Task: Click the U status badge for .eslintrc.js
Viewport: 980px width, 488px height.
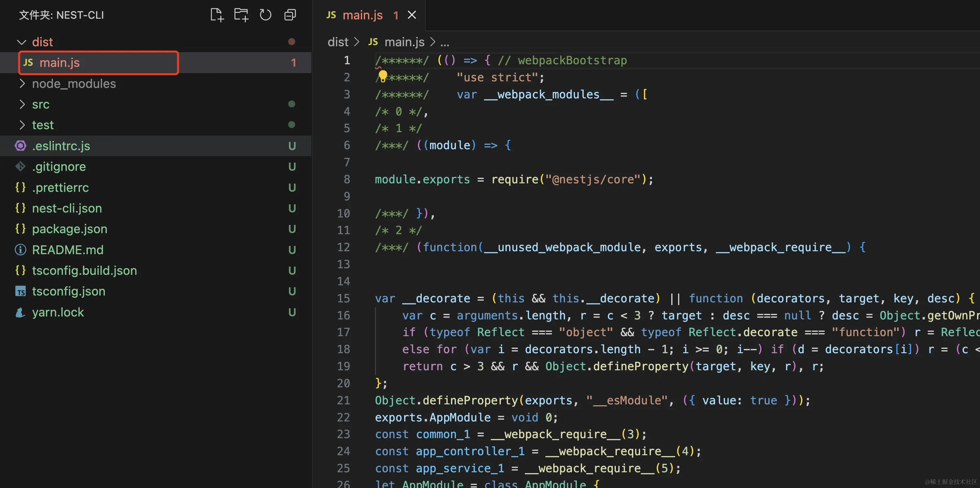Action: pyautogui.click(x=292, y=146)
